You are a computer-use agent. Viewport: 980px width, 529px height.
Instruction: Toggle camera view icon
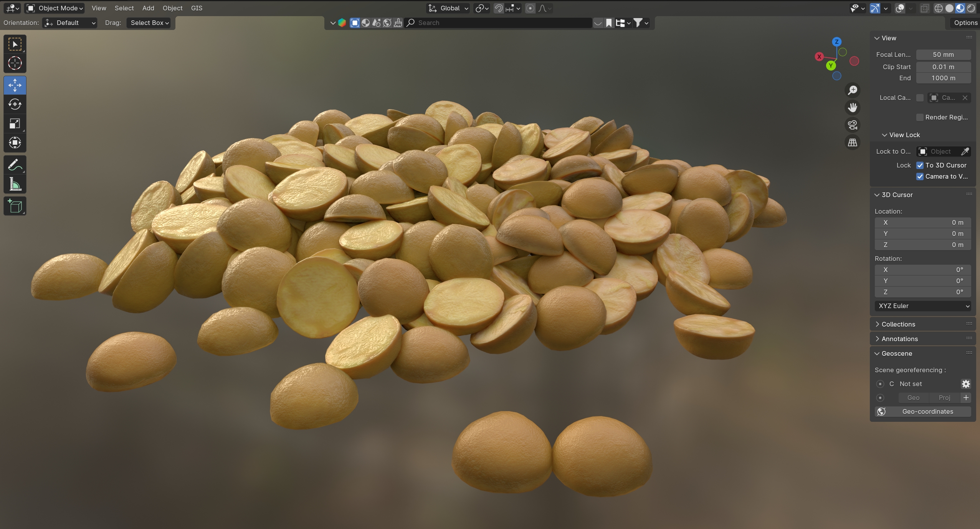853,125
